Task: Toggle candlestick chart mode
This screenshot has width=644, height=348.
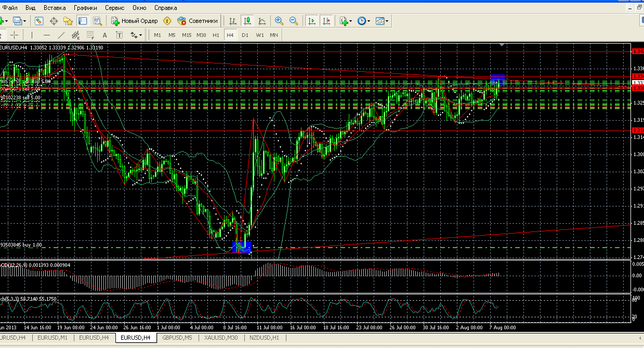Action: [x=247, y=21]
